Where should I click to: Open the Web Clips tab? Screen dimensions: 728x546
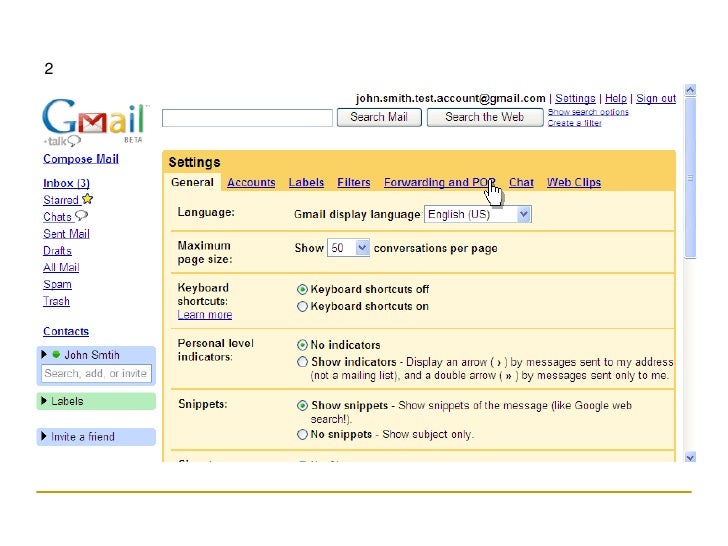574,182
